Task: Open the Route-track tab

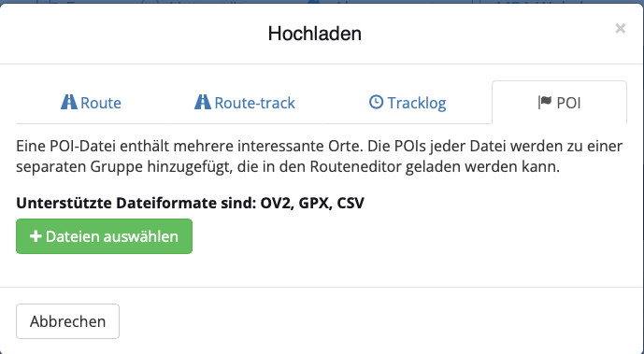Action: [245, 103]
